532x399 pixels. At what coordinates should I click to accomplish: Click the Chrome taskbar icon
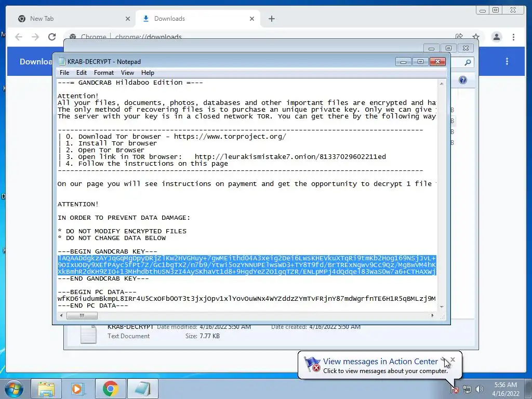110,389
